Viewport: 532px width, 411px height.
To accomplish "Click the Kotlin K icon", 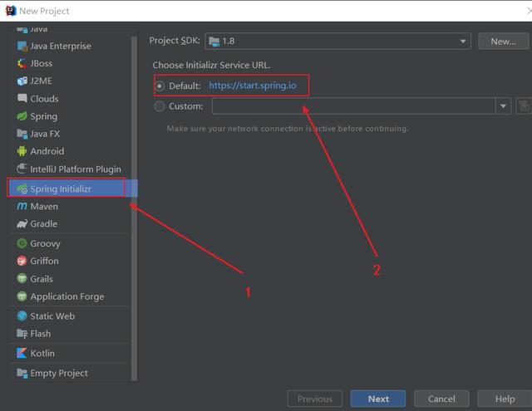I will 22,354.
